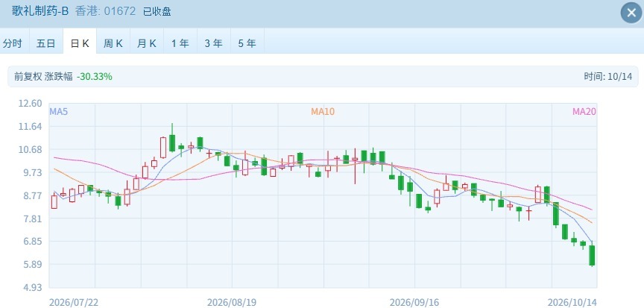Viewport: 644px width, 308px height.
Task: Show the 5年 chart range
Action: coord(247,43)
